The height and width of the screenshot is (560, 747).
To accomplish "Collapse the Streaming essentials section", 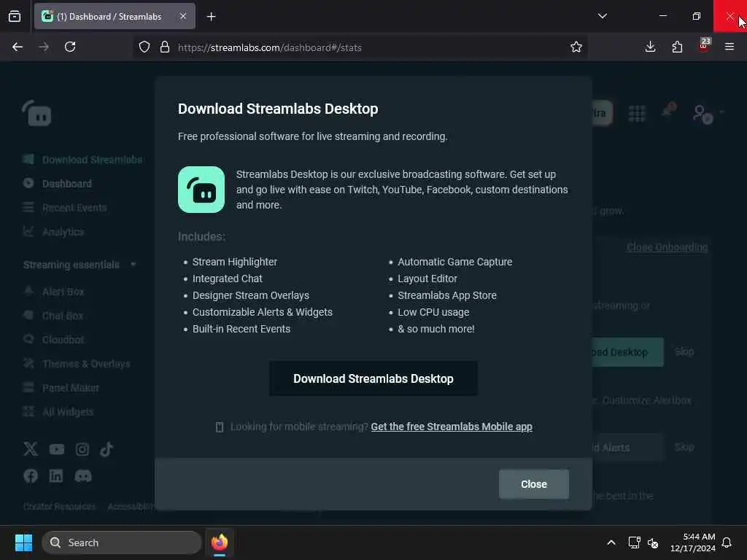I will (80, 265).
